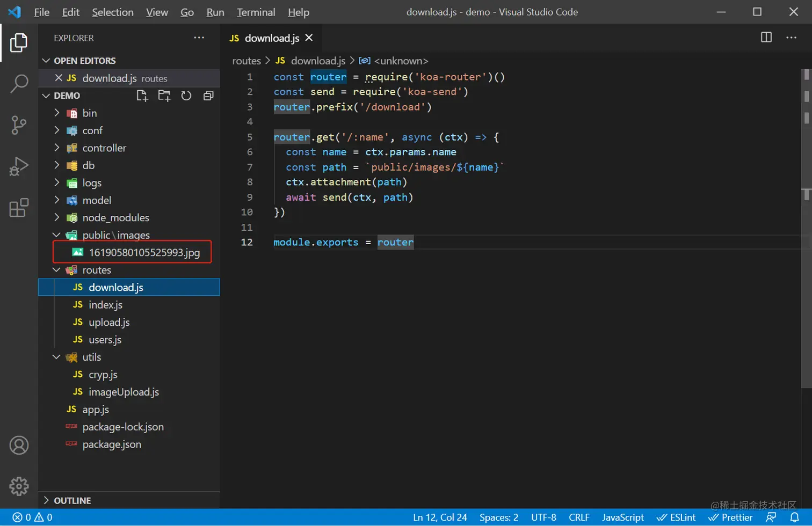Expand the node_modules folder

115,217
